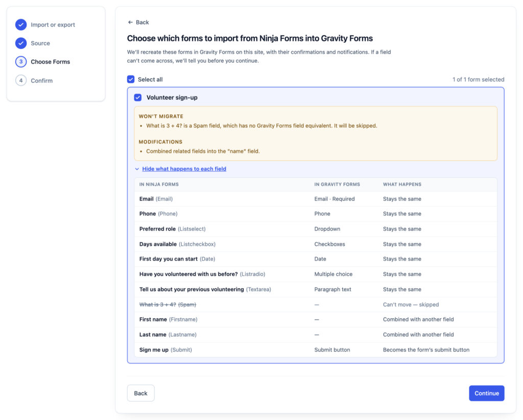The height and width of the screenshot is (420, 523).
Task: Click the IN GRAVITY FORMS column header
Action: pos(337,184)
